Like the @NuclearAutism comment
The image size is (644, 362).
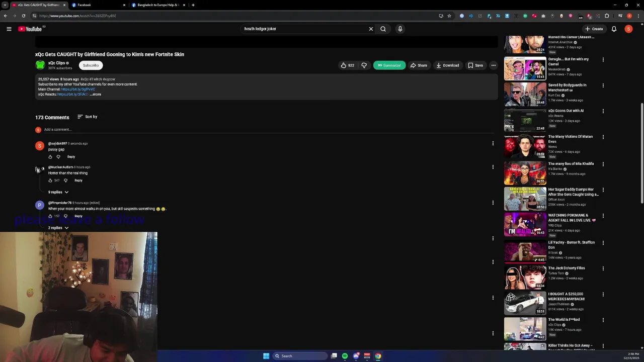tap(50, 180)
